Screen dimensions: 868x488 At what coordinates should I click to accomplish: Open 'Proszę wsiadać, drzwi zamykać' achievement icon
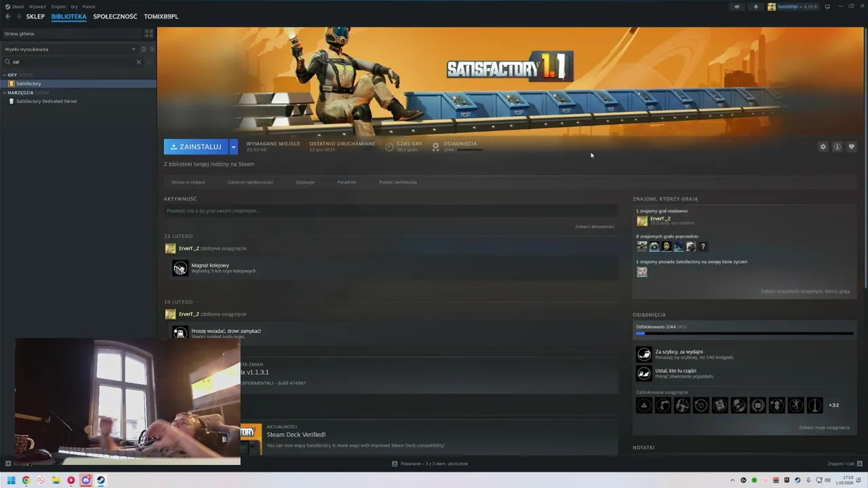coord(180,332)
